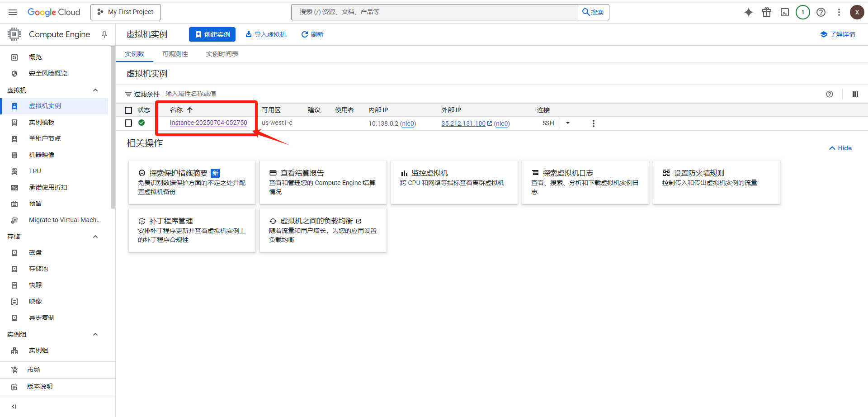Click the header 搜索 button

pos(593,12)
